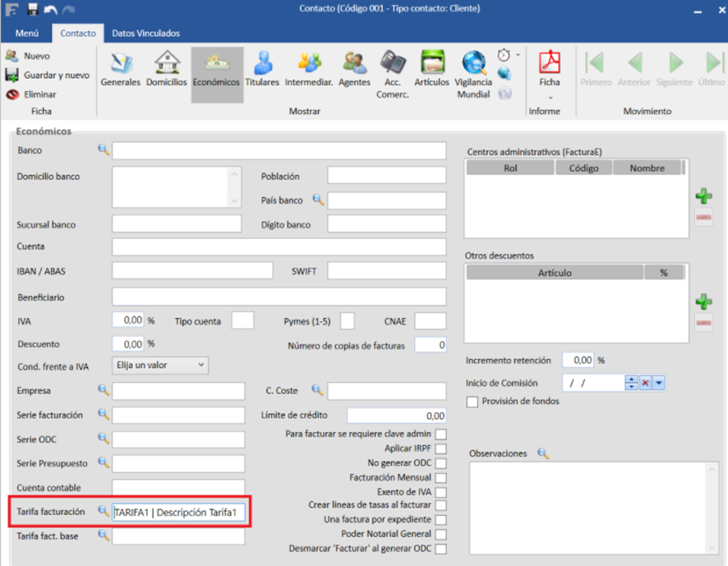
Task: Open the Inicio de Comisión date dropdown
Action: pos(659,383)
